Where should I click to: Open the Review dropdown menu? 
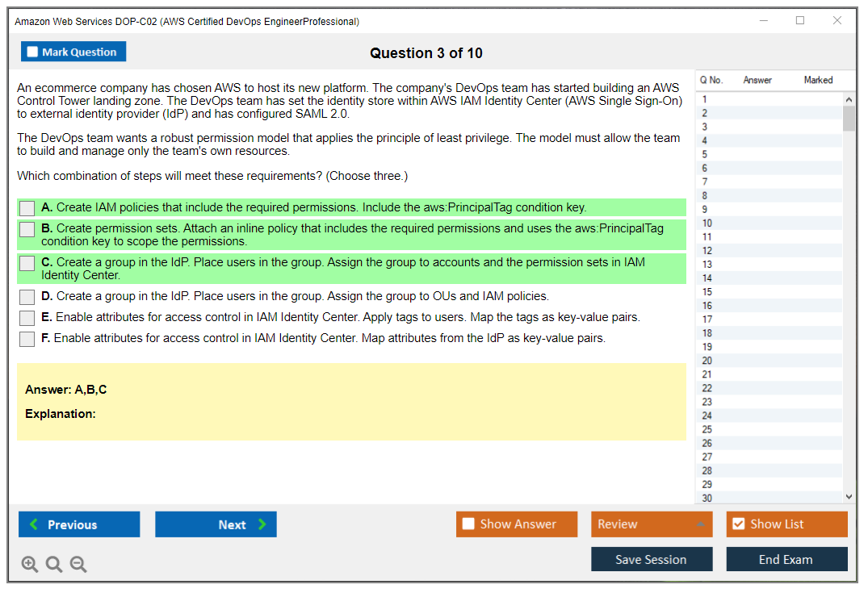[x=652, y=524]
